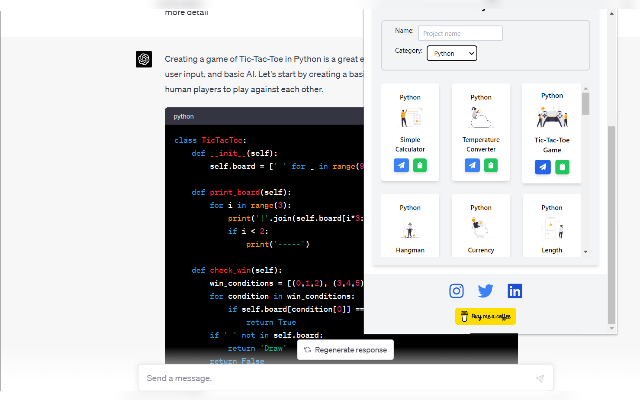640x400 pixels.
Task: Click the Tic-Tac-Toe Game title text
Action: pyautogui.click(x=552, y=145)
